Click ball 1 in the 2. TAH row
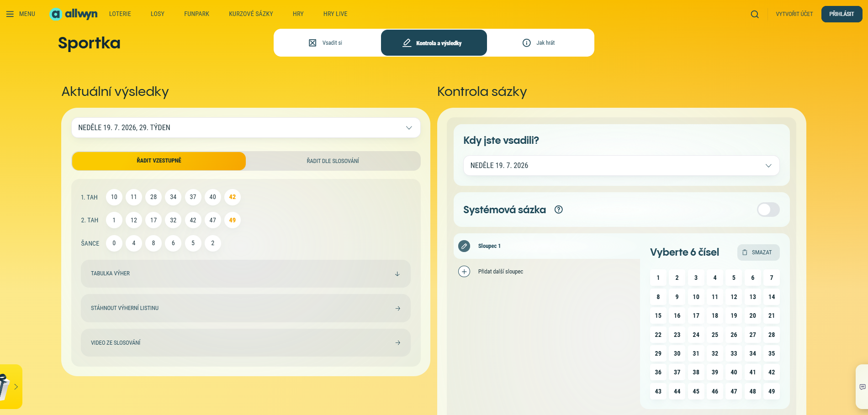Image resolution: width=868 pixels, height=415 pixels. tap(114, 220)
